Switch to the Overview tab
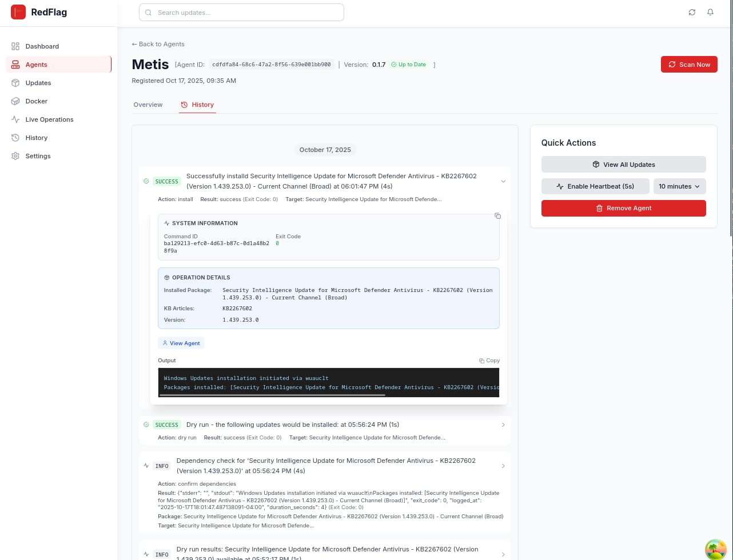This screenshot has height=560, width=733. pos(148,105)
